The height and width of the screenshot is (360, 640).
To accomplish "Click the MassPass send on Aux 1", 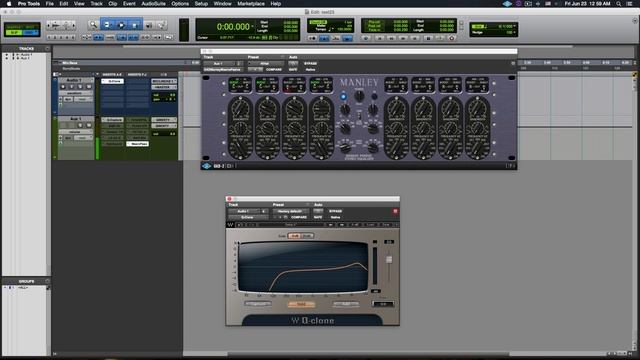I will pyautogui.click(x=138, y=144).
